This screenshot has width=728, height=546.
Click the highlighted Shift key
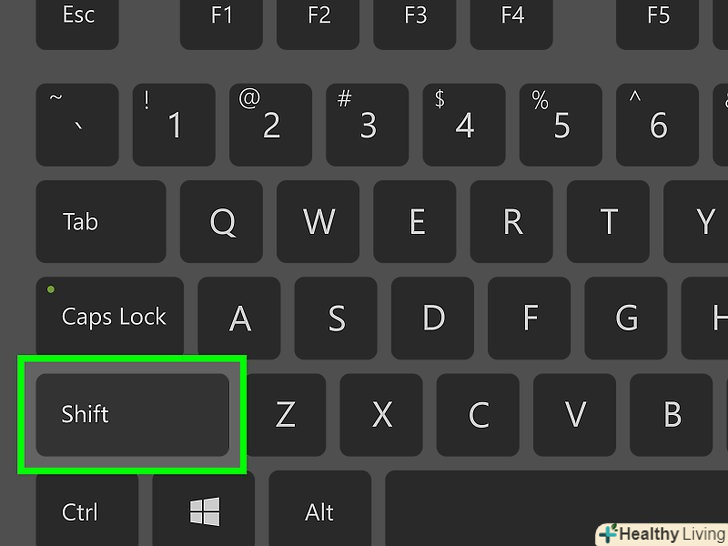pyautogui.click(x=132, y=415)
